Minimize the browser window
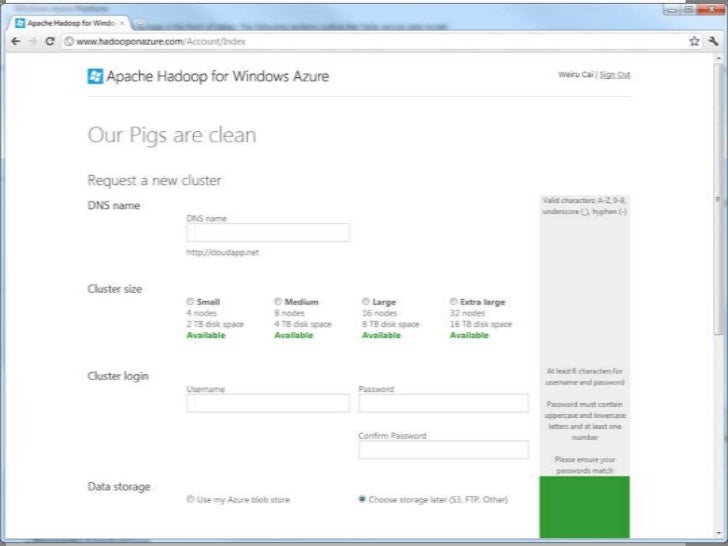 pos(672,9)
